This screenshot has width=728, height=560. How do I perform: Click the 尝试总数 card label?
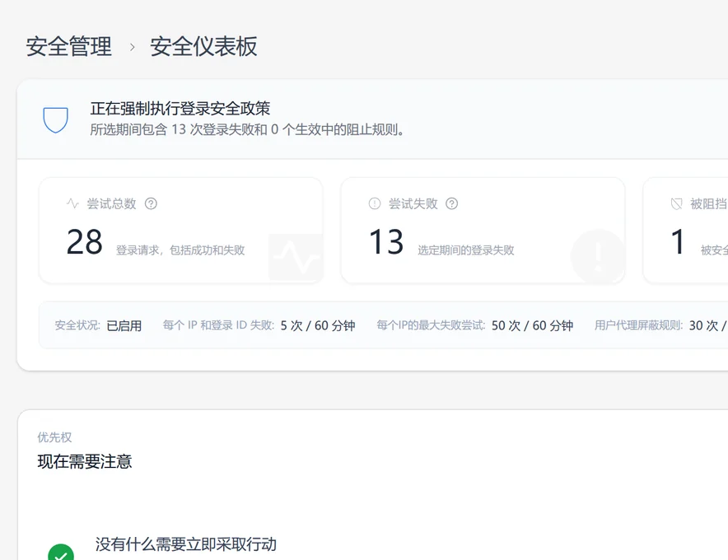point(111,203)
